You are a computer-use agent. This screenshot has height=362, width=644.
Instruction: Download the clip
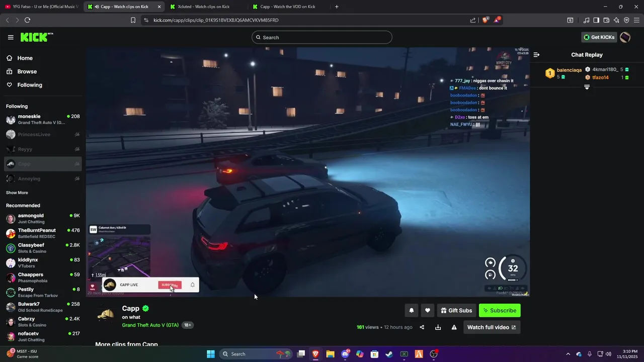tap(438, 327)
